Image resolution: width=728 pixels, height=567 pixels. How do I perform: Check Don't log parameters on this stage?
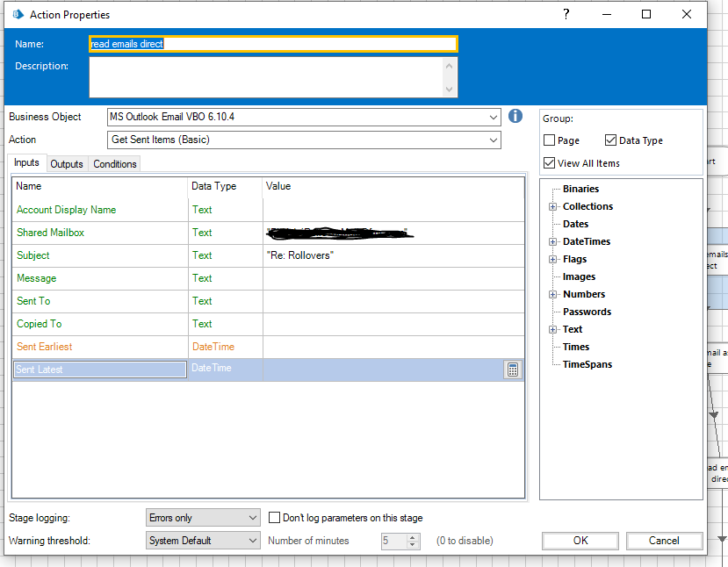[x=275, y=518]
